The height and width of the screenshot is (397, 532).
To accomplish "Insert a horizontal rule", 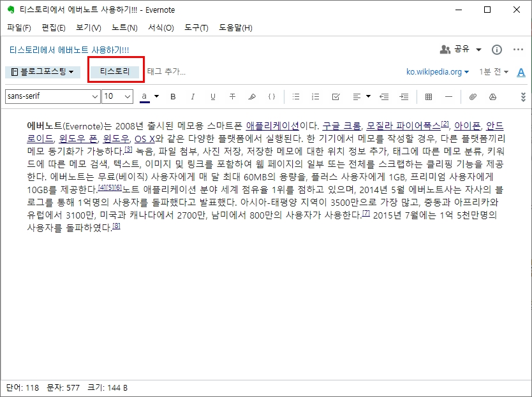I will tap(448, 97).
